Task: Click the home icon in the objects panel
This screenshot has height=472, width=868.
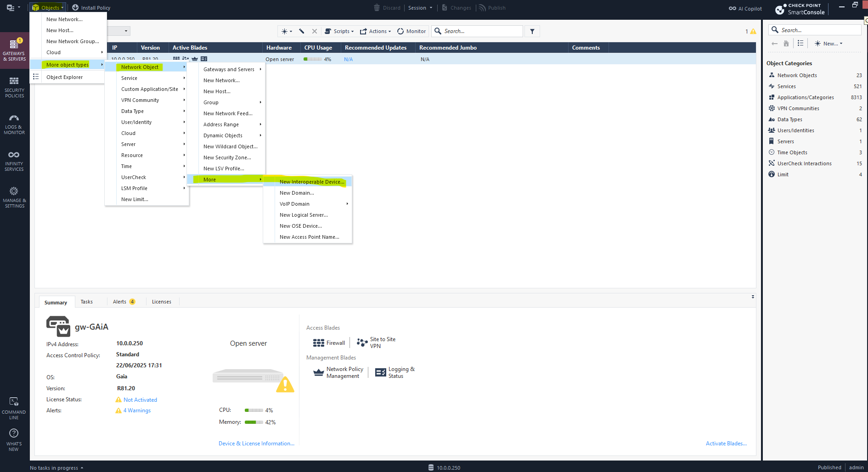Action: click(x=786, y=43)
